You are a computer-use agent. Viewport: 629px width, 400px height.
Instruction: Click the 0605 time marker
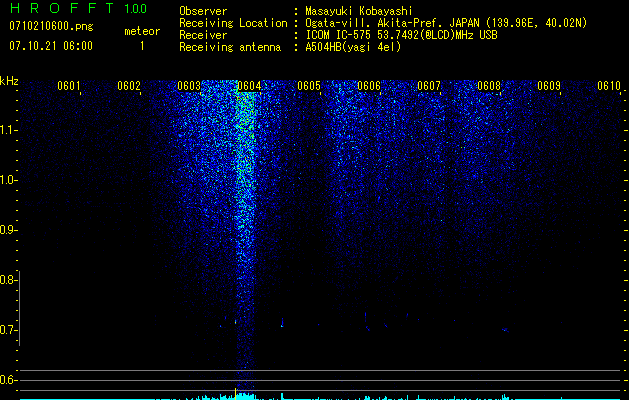pyautogui.click(x=309, y=86)
